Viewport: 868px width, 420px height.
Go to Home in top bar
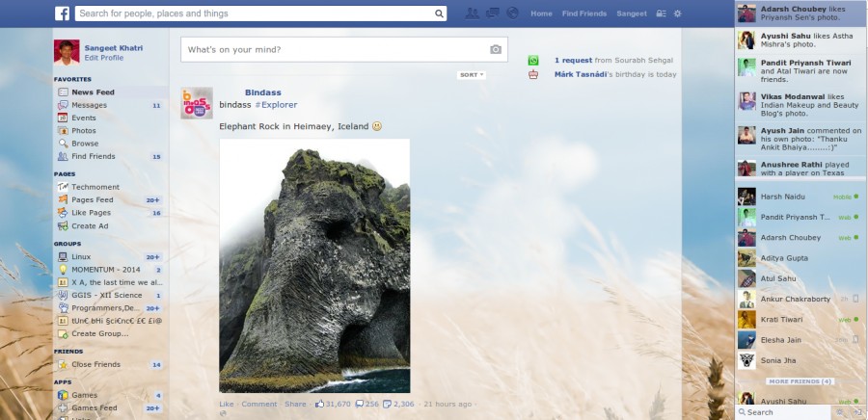541,13
